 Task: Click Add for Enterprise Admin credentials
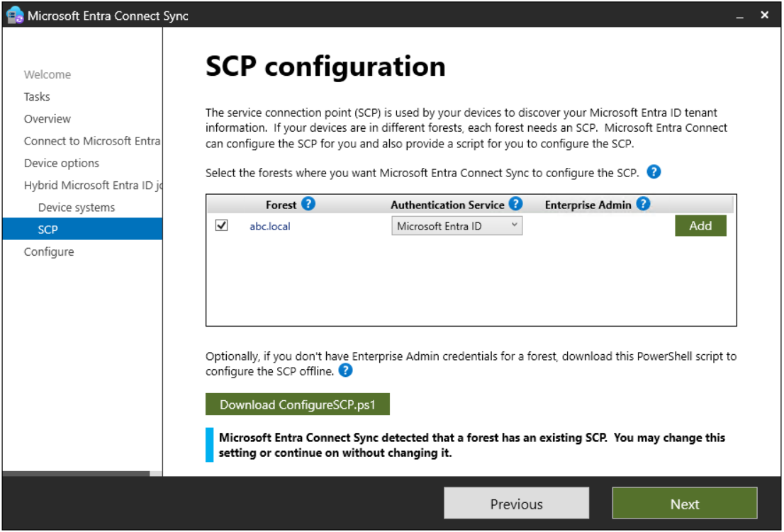click(x=700, y=226)
